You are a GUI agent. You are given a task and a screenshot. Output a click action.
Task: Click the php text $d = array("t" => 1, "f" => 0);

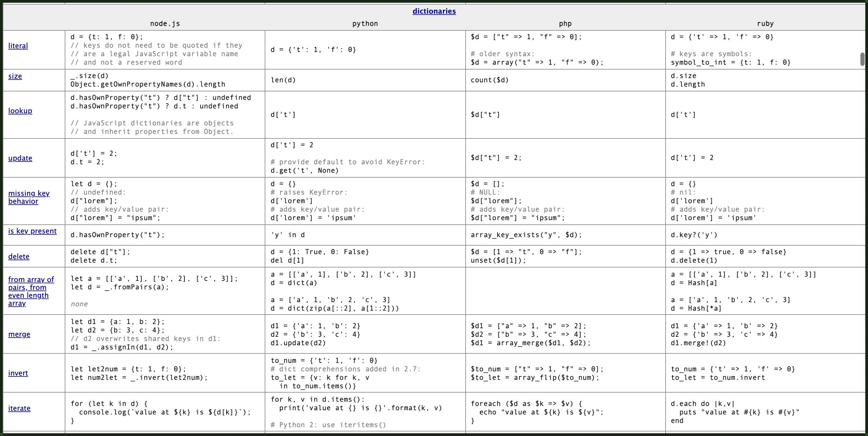click(537, 63)
